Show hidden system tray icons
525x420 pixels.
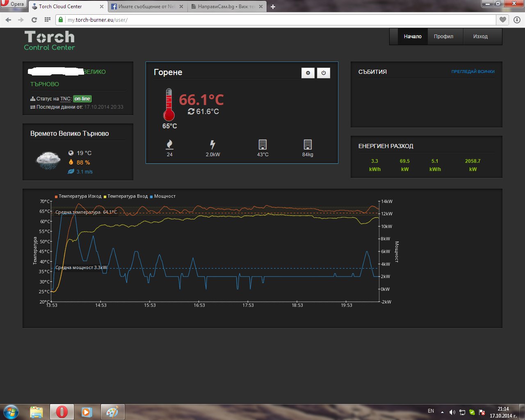coord(442,412)
